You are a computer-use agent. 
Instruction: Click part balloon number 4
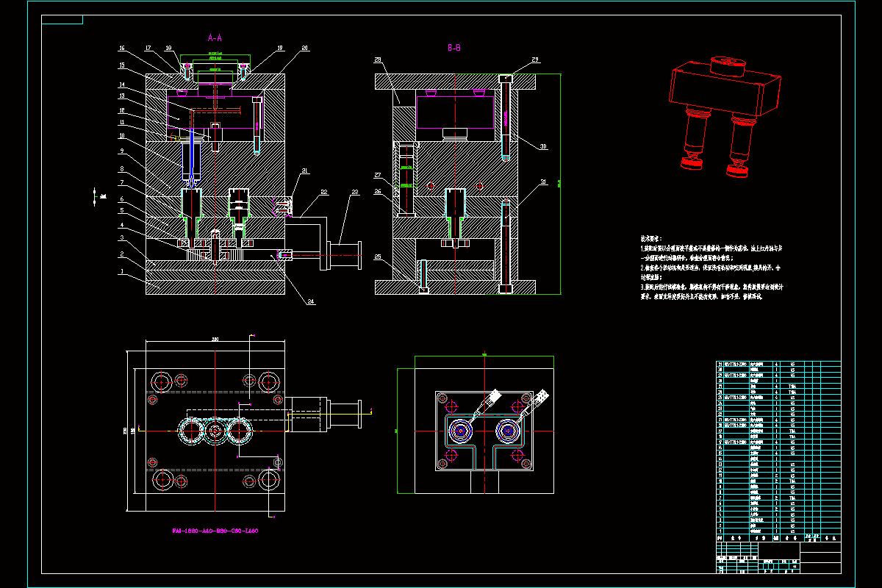pos(122,225)
